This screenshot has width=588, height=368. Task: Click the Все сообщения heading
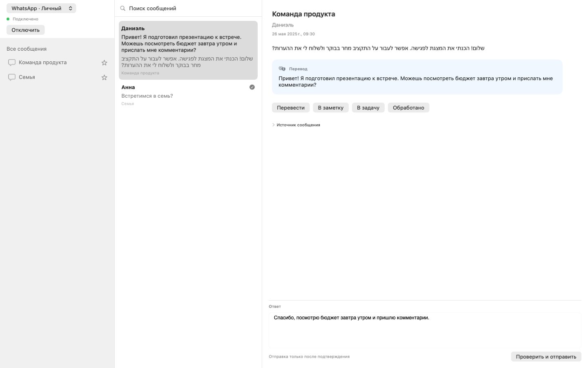coord(27,49)
